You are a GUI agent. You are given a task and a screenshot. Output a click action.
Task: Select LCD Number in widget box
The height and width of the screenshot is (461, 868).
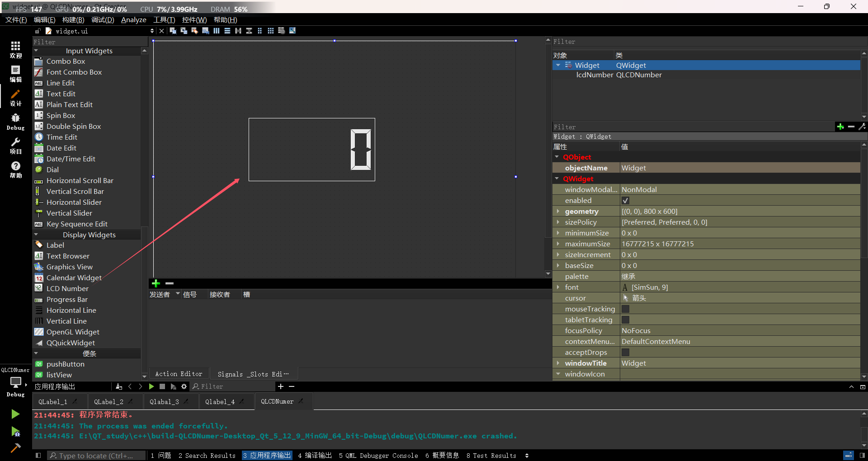tap(67, 288)
